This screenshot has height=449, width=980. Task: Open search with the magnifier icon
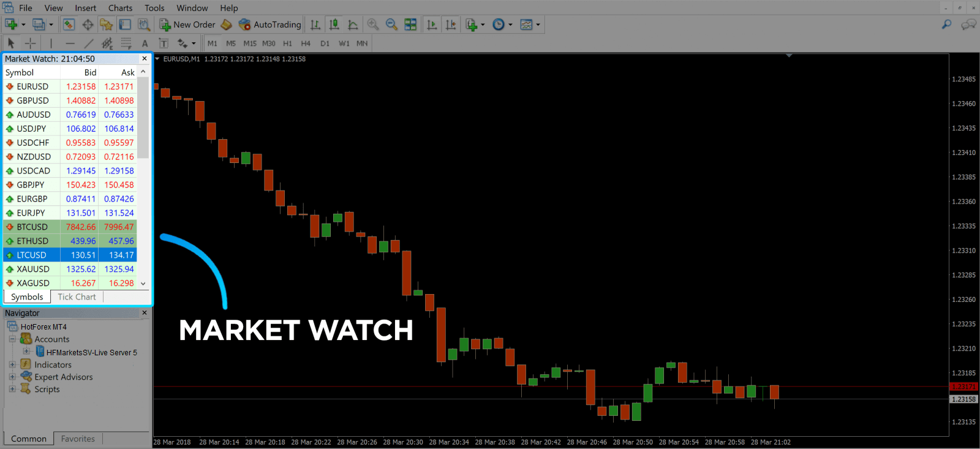[x=947, y=25]
